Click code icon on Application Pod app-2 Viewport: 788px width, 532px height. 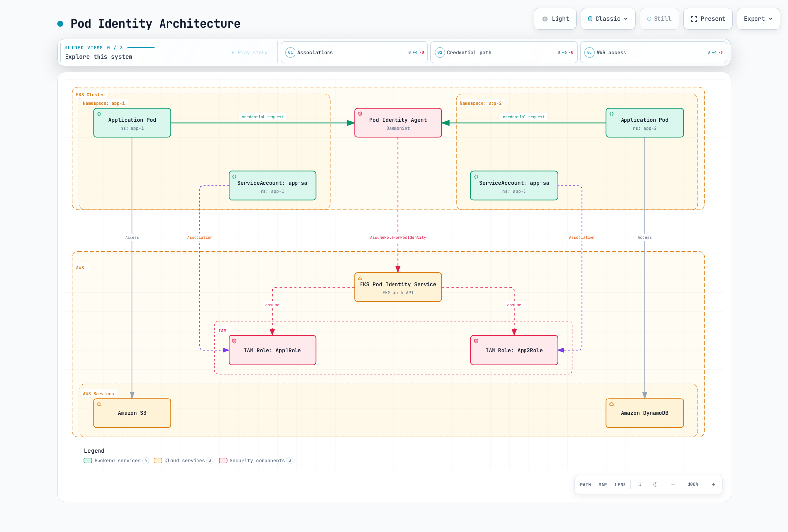[612, 114]
